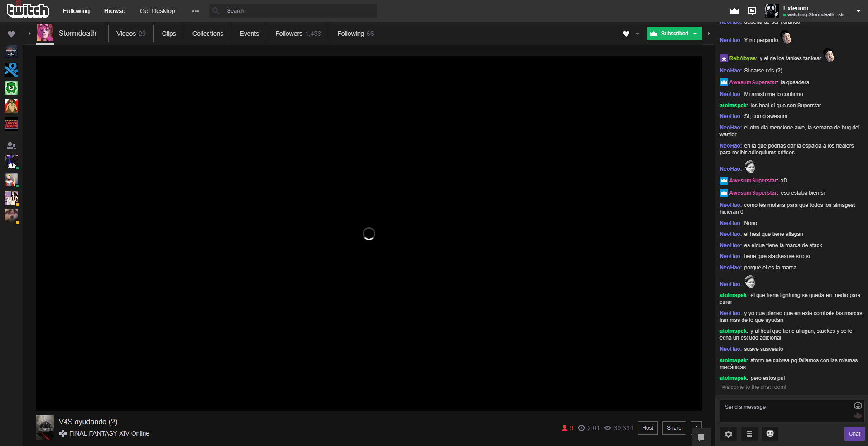
Task: Toggle follow with the heart icon
Action: click(626, 34)
